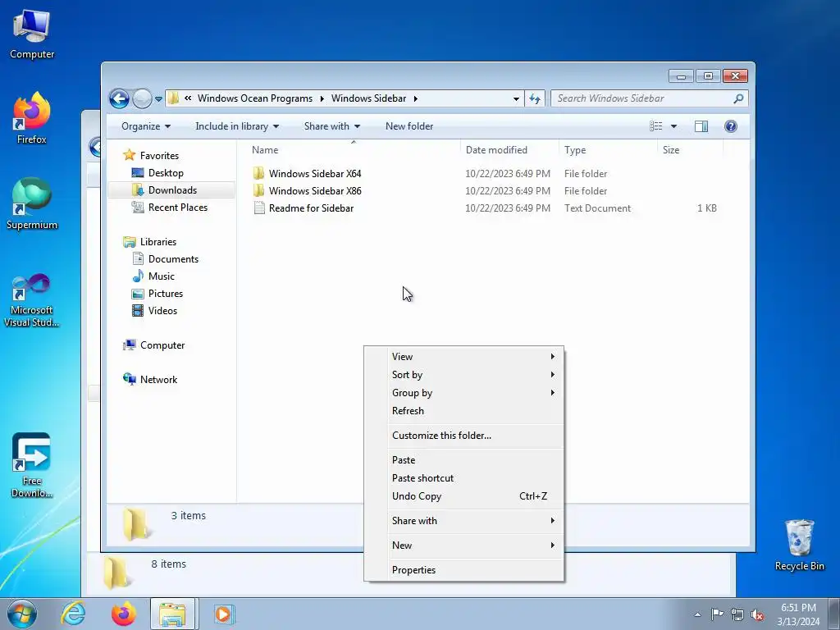Select the Windows Sidebar X64 folder icon
Viewport: 840px width, 630px height.
point(258,173)
